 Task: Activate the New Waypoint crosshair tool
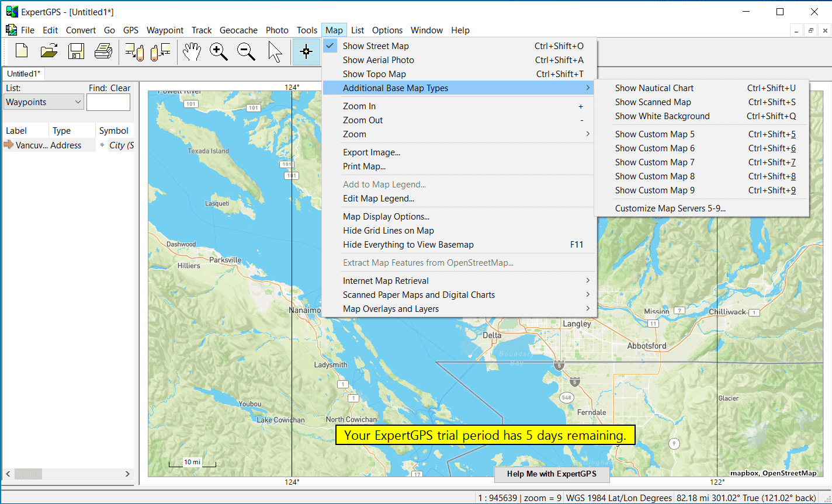coord(306,52)
